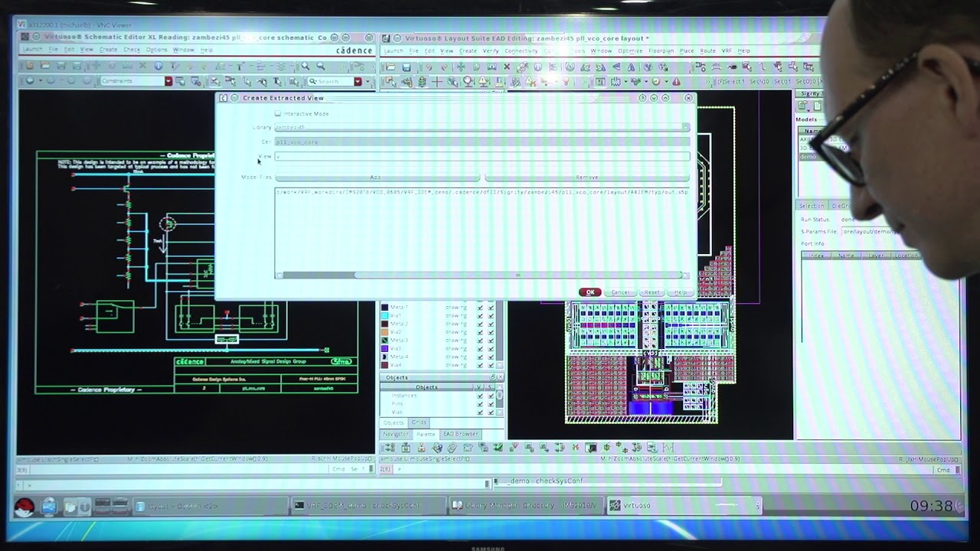The image size is (980, 551).
Task: Click the open folder icon in Layout Suite toolbar
Action: (391, 67)
